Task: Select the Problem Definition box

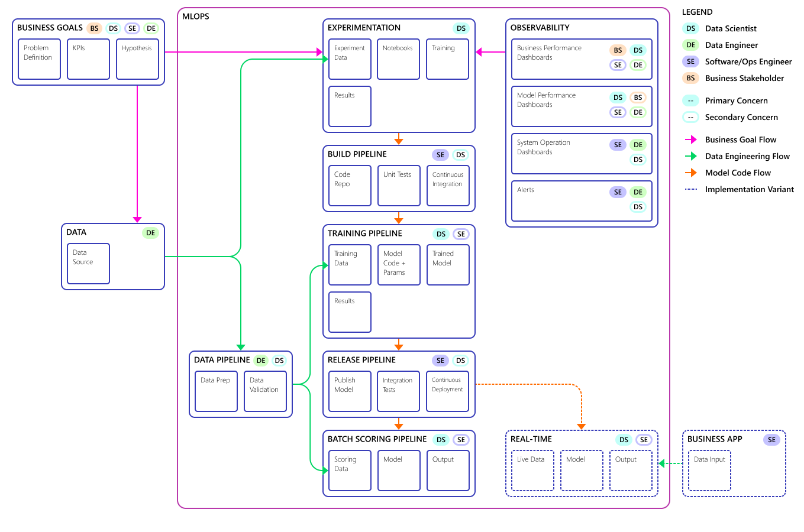Action: (39, 59)
